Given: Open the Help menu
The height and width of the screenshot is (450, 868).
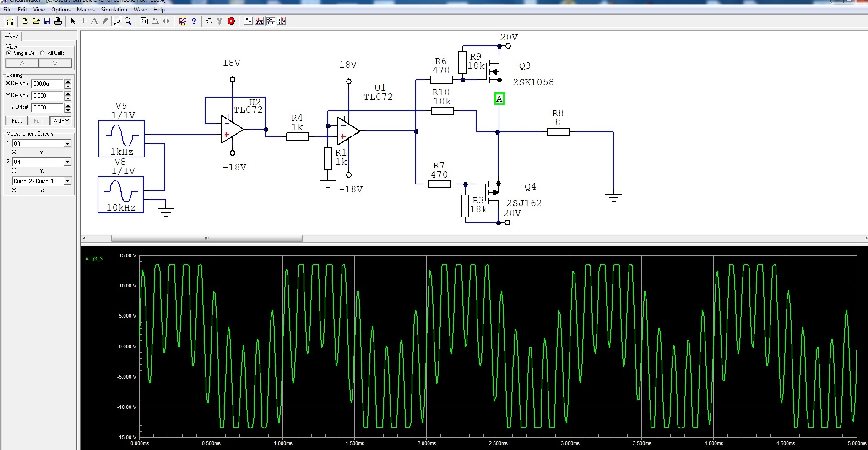Looking at the screenshot, I should (159, 9).
